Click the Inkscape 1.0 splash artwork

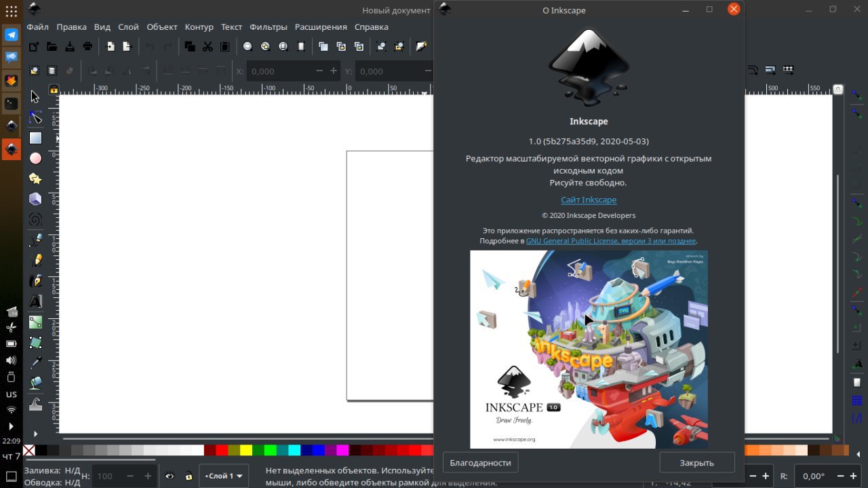point(589,349)
